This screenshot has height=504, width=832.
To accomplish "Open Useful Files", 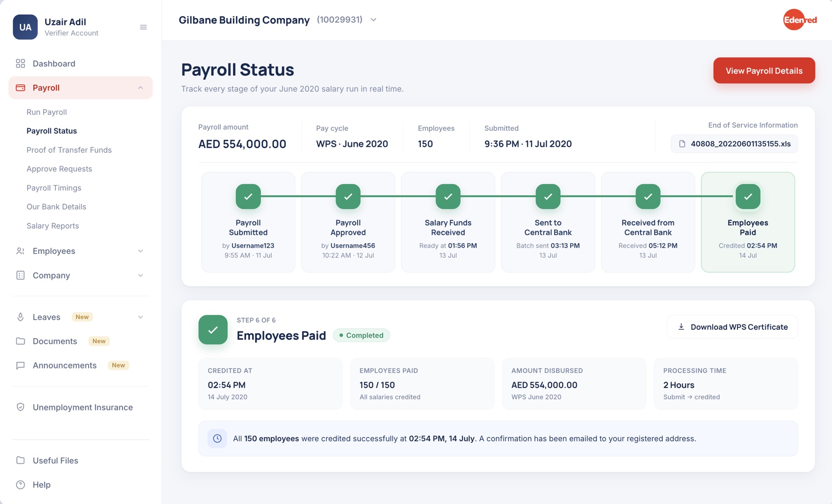I will 80,460.
